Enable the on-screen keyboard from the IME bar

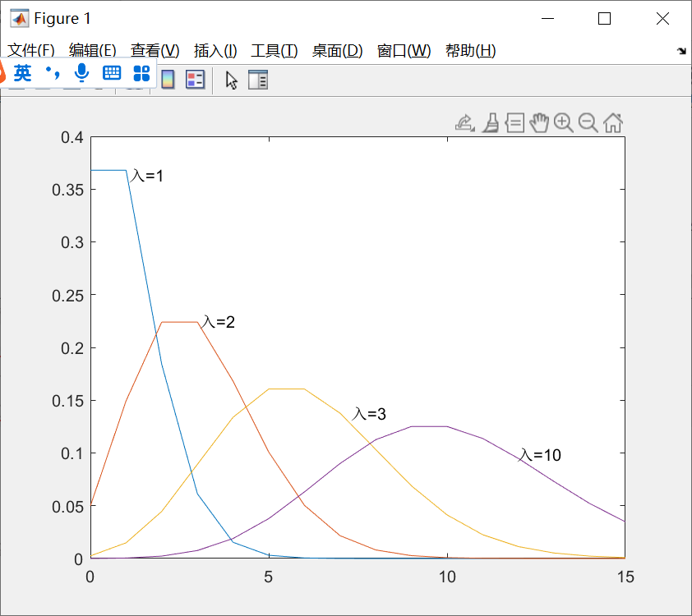(x=112, y=72)
